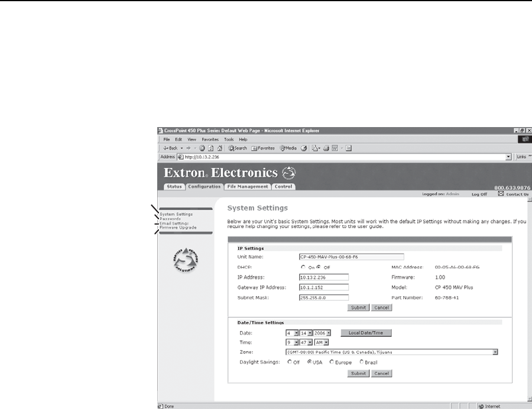This screenshot has height=409, width=532.
Task: Set Daylight Savings to USA
Action: click(x=309, y=362)
